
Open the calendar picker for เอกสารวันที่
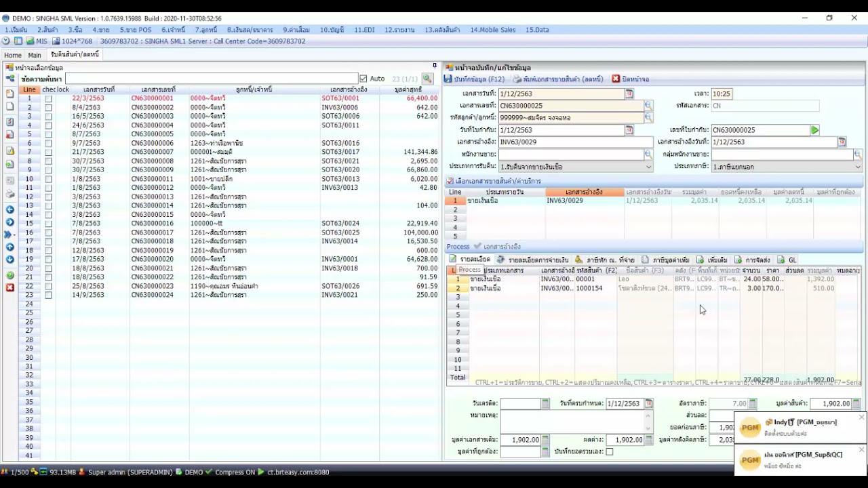[x=629, y=94]
